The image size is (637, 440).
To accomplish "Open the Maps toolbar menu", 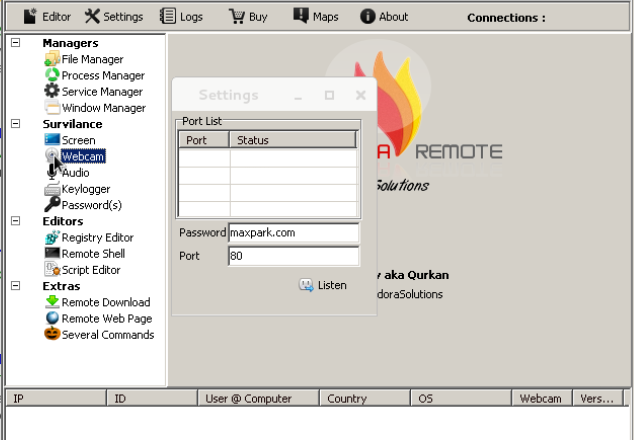I will pyautogui.click(x=315, y=16).
